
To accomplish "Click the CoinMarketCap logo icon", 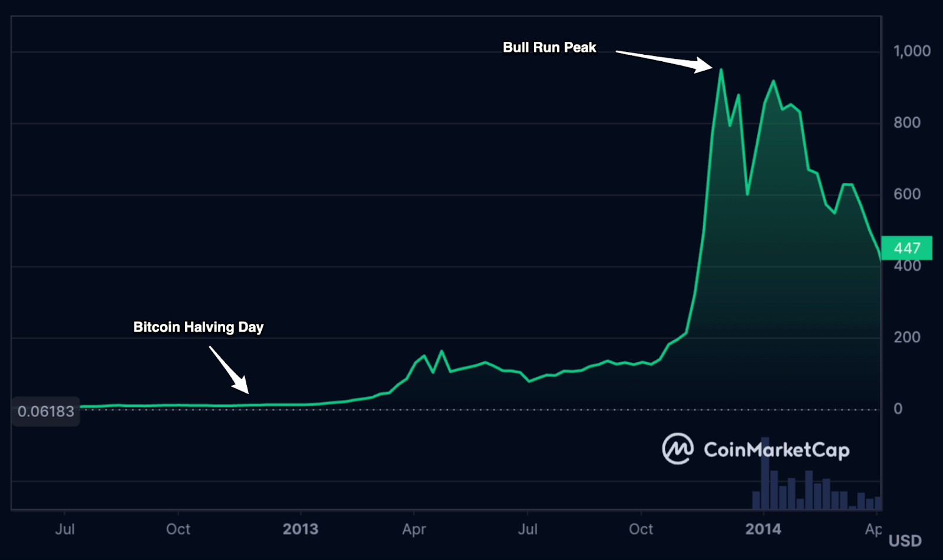I will click(x=677, y=449).
